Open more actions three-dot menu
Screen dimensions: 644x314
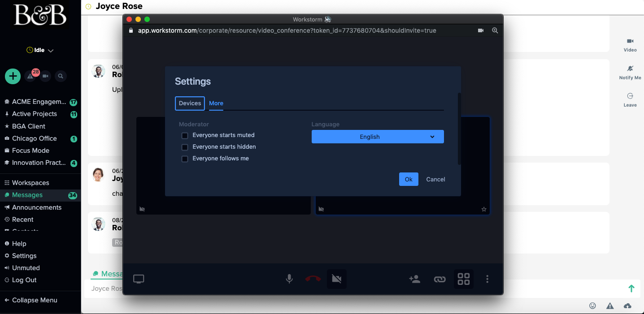(487, 279)
